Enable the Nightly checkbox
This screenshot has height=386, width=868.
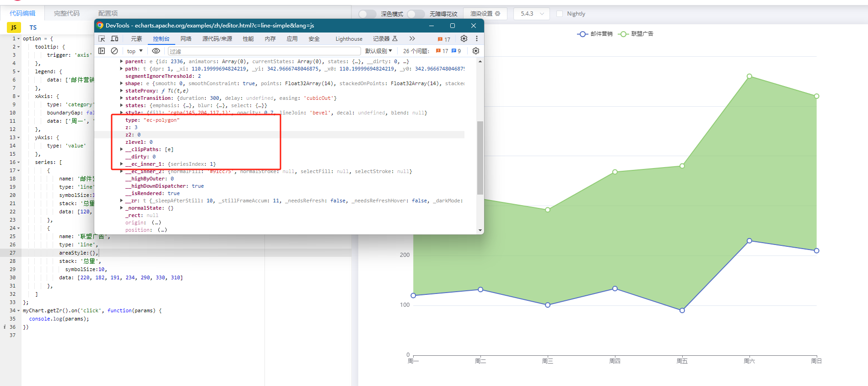click(559, 14)
